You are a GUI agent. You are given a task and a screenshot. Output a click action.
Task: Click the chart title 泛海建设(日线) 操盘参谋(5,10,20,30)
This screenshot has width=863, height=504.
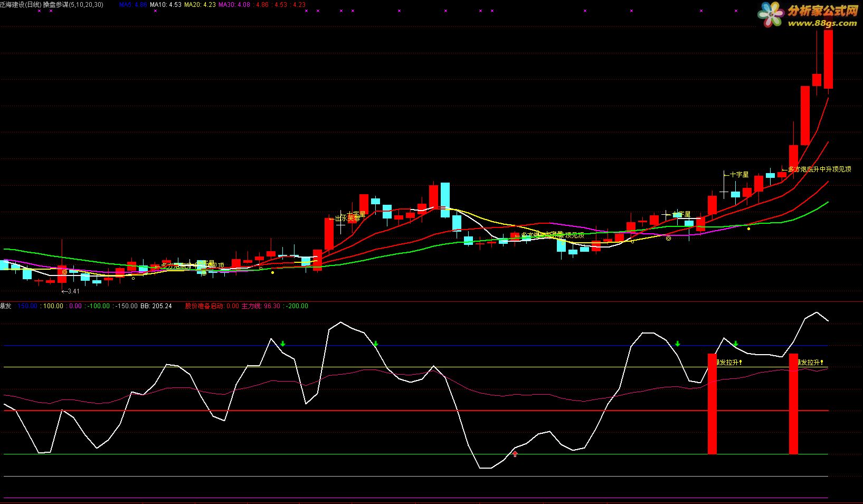pyautogui.click(x=52, y=4)
